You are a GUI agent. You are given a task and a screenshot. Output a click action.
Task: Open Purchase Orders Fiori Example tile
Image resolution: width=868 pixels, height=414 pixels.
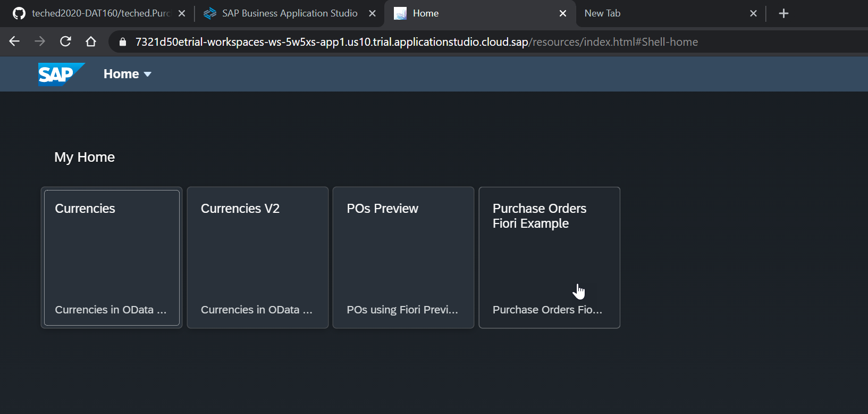[550, 258]
